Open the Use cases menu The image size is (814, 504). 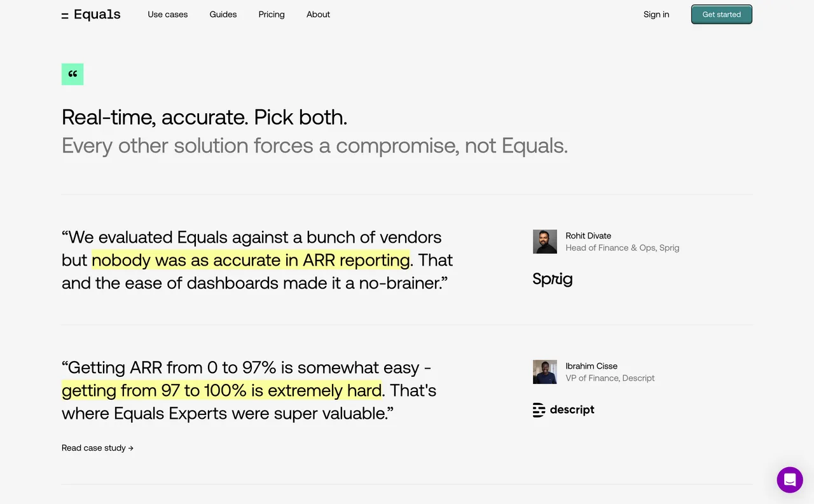(168, 15)
